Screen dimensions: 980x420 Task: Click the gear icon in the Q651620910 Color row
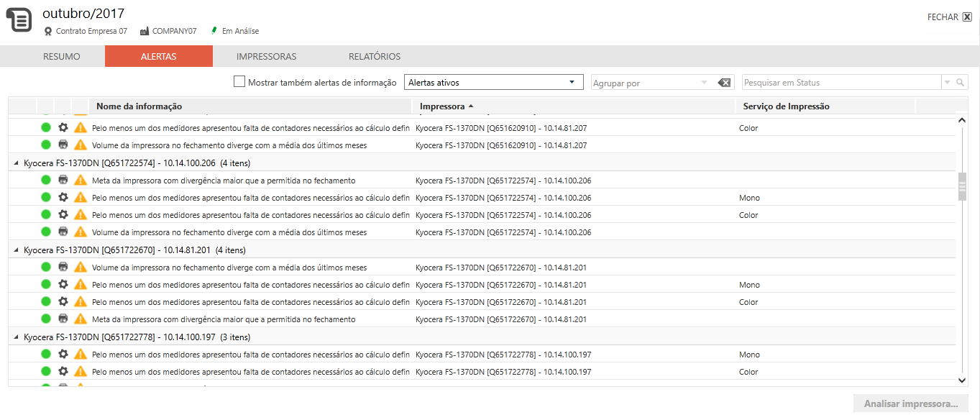[63, 128]
